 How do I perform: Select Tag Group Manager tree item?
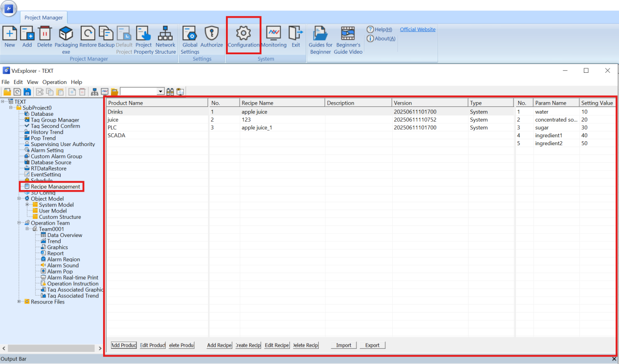point(55,120)
